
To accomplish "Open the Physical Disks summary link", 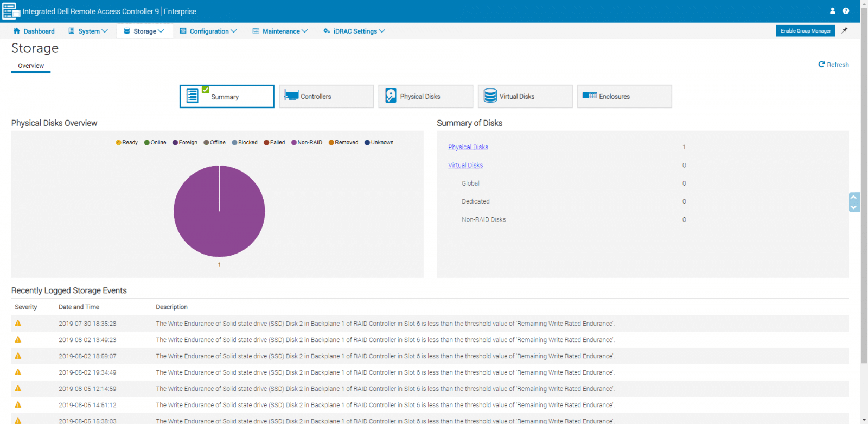I will coord(468,147).
